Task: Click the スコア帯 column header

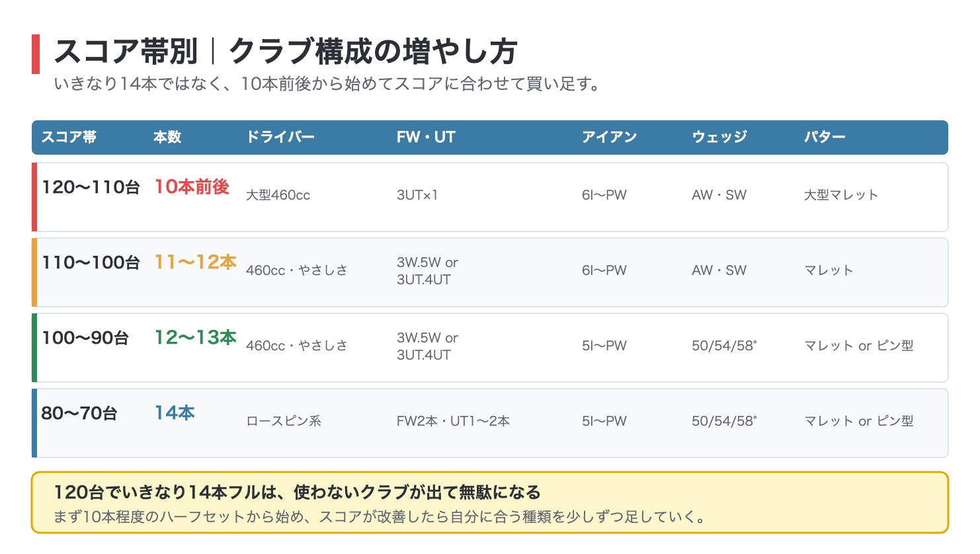Action: [x=69, y=137]
